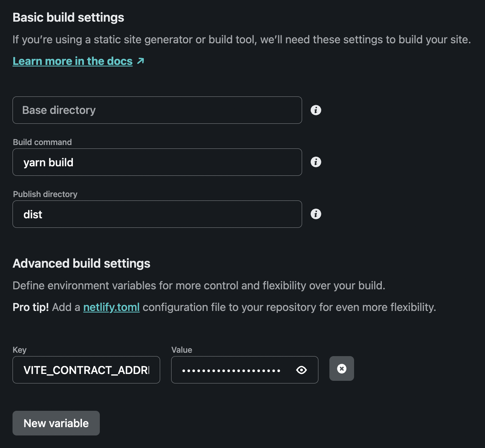The width and height of the screenshot is (485, 448).
Task: Click the 'Publish directory' label
Action: [x=45, y=194]
